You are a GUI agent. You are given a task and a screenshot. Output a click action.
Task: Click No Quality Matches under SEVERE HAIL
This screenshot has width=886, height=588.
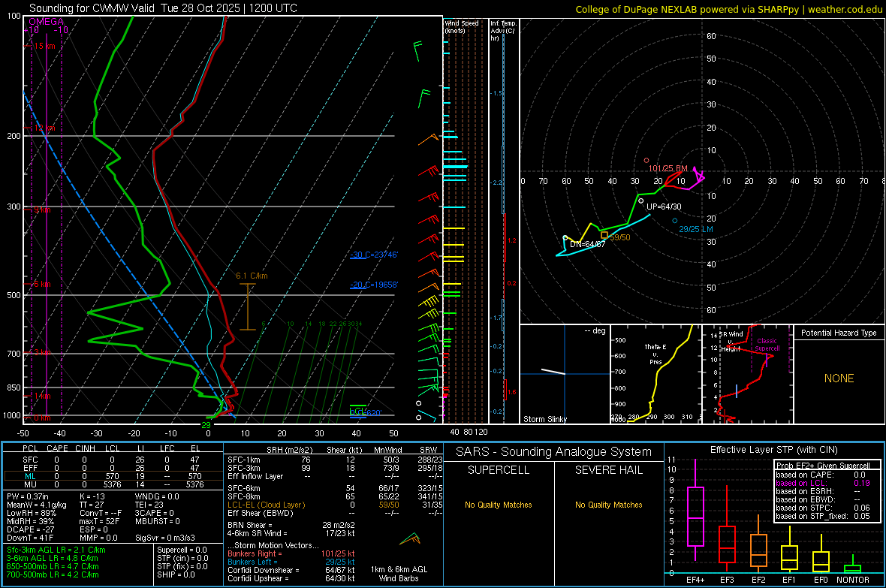click(608, 505)
